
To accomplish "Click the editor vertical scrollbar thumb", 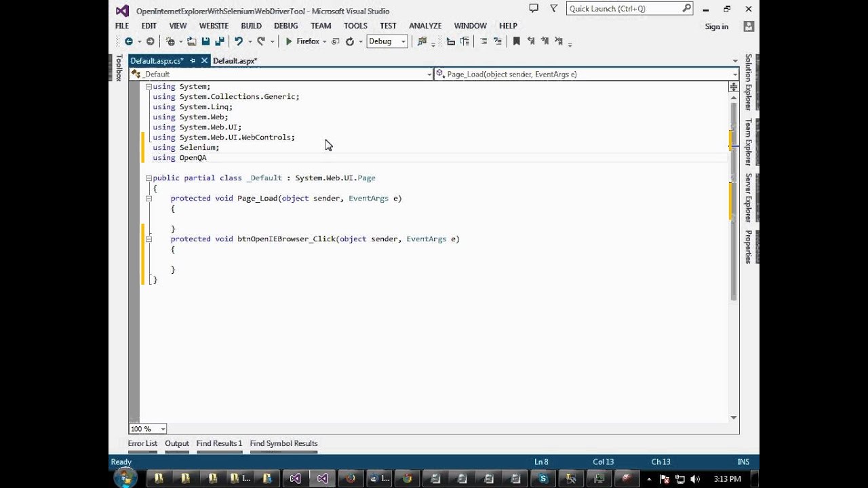I will coord(733,201).
